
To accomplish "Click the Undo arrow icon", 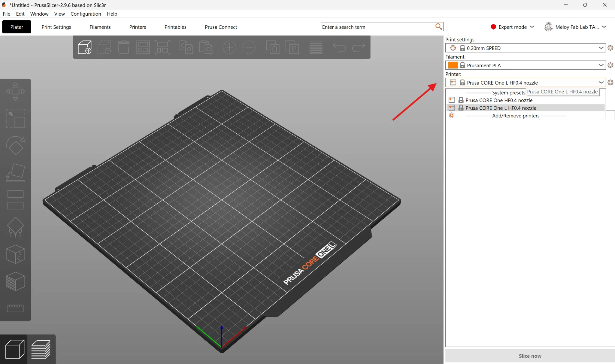I will pos(339,47).
